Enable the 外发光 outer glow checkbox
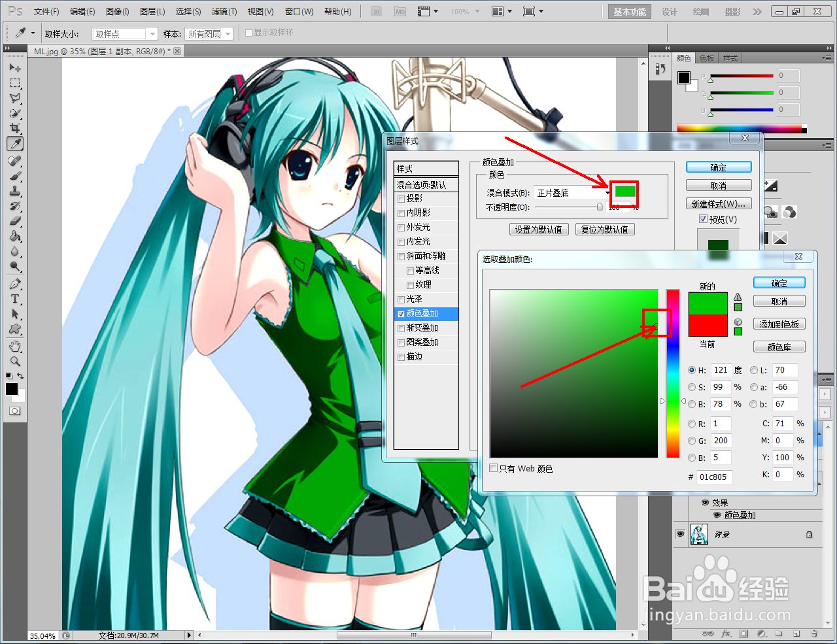This screenshot has width=837, height=644. pos(401,228)
